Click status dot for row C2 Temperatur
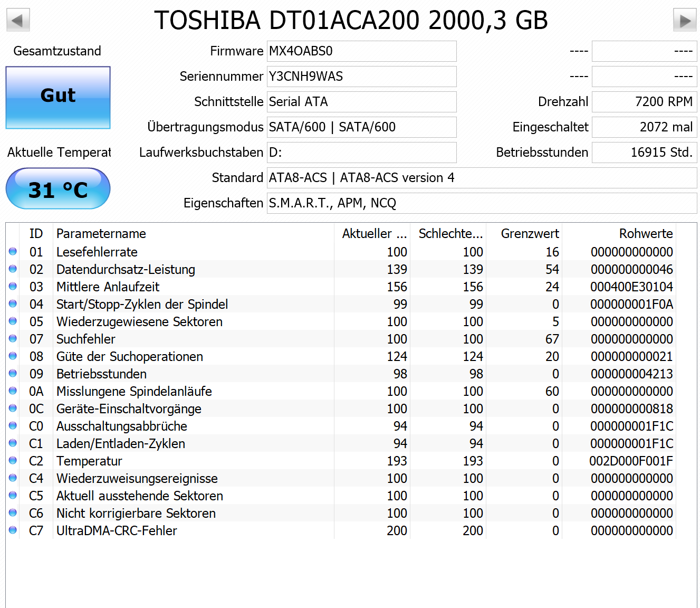 13,460
